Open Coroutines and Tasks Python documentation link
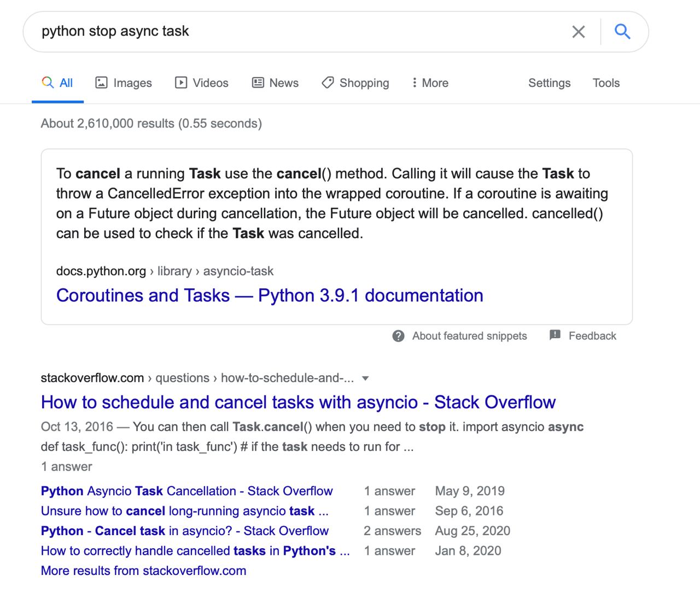 coord(270,295)
